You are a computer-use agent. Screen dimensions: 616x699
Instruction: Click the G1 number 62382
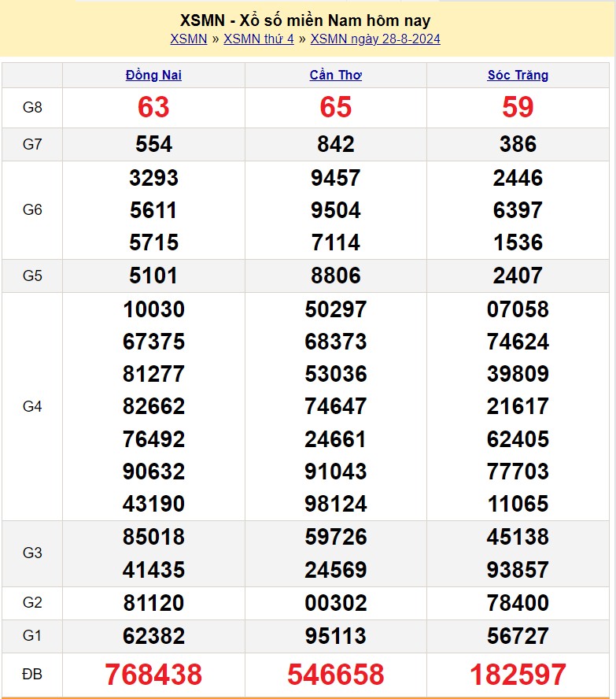pos(153,635)
